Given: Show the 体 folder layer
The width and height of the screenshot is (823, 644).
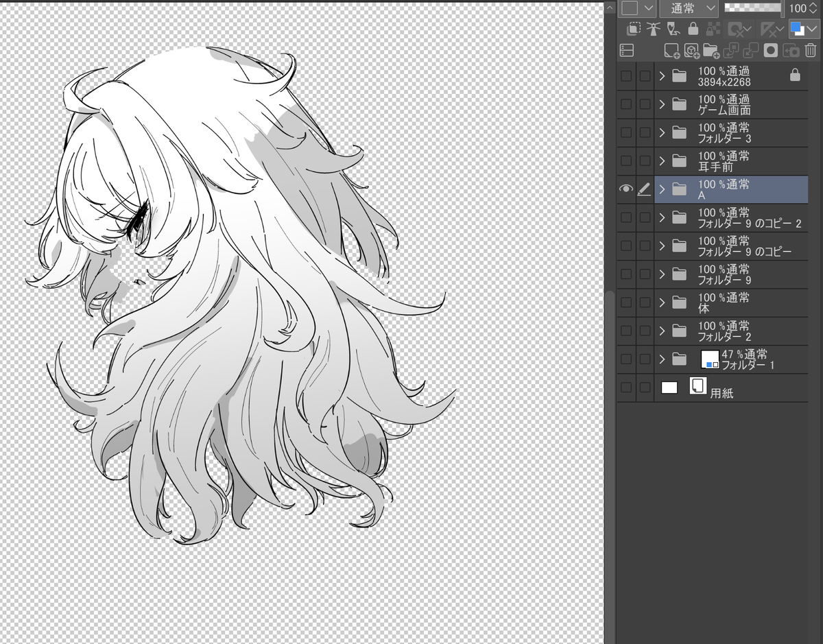Looking at the screenshot, I should [x=626, y=302].
